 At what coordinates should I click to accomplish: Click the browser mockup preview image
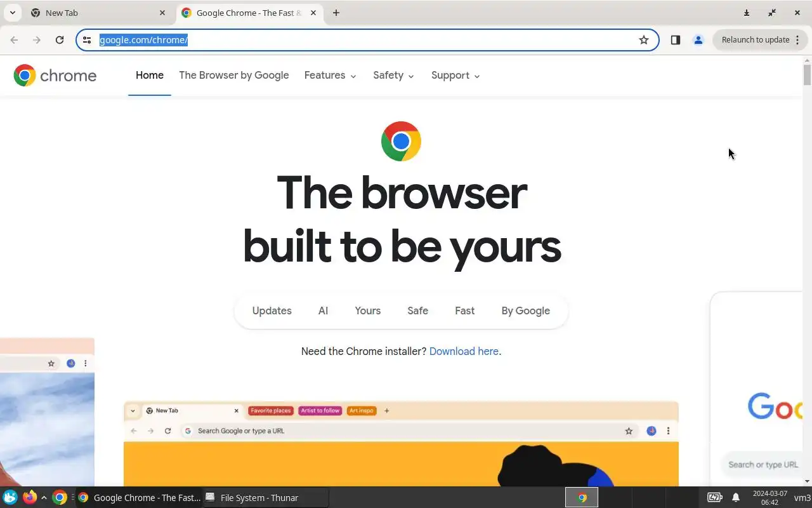point(401,444)
